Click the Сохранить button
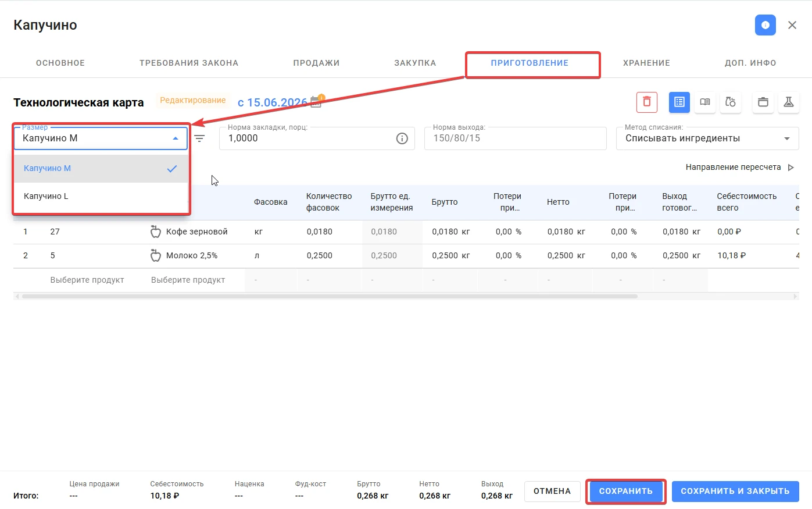This screenshot has height=509, width=812. point(626,491)
